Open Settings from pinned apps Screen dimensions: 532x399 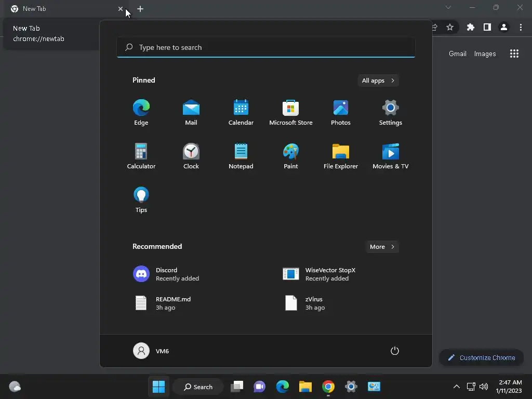(x=391, y=113)
